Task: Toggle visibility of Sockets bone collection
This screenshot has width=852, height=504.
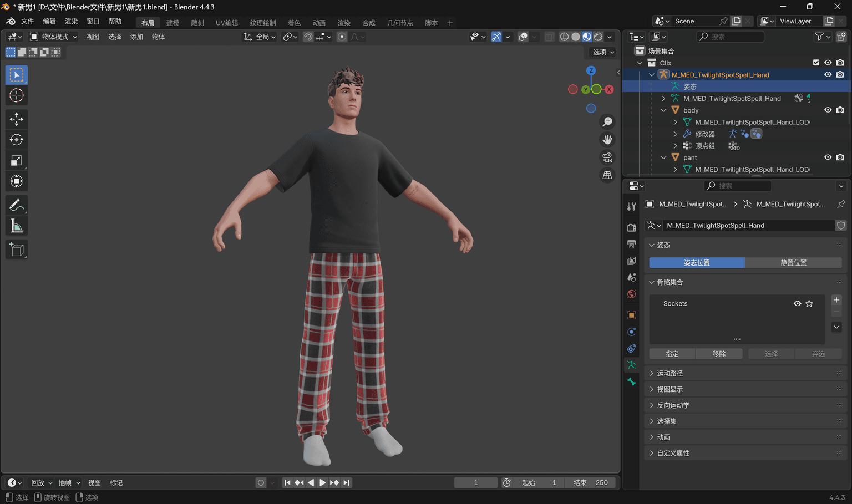Action: point(797,303)
